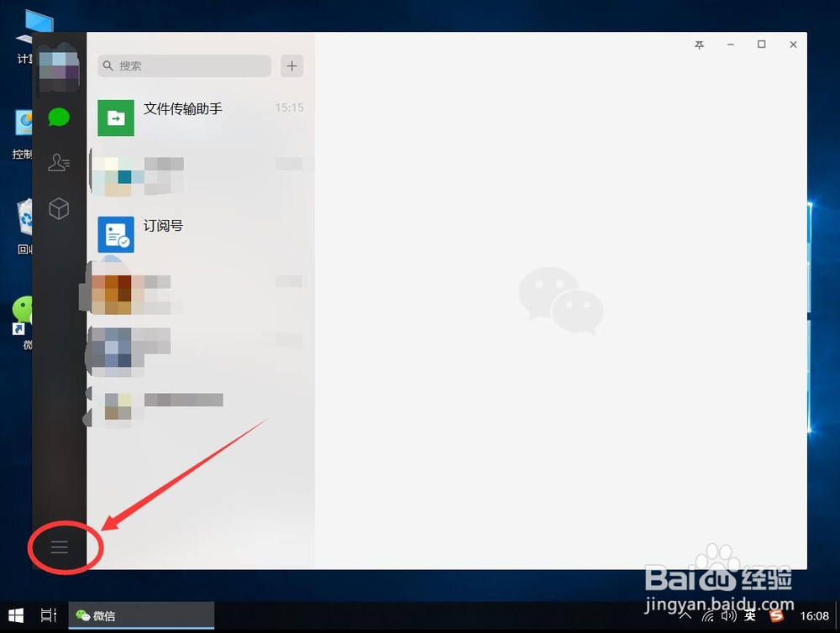Screen dimensions: 840x633
Task: Focus the 搜索 search field
Action: pos(184,65)
